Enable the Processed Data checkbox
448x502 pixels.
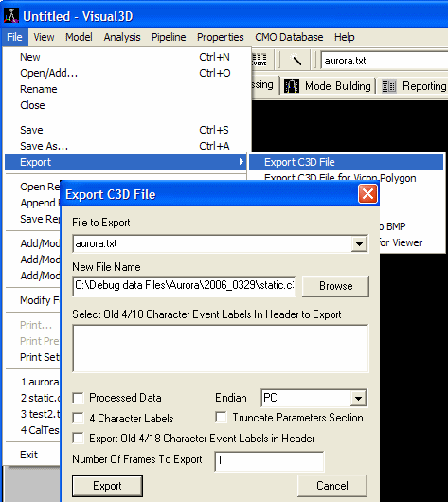pos(78,398)
